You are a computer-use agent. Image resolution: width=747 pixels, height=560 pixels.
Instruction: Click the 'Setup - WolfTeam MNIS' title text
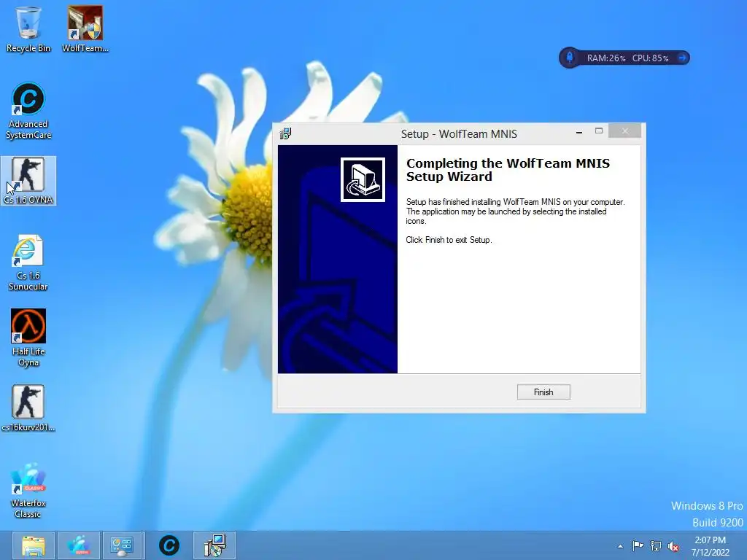[x=459, y=134]
